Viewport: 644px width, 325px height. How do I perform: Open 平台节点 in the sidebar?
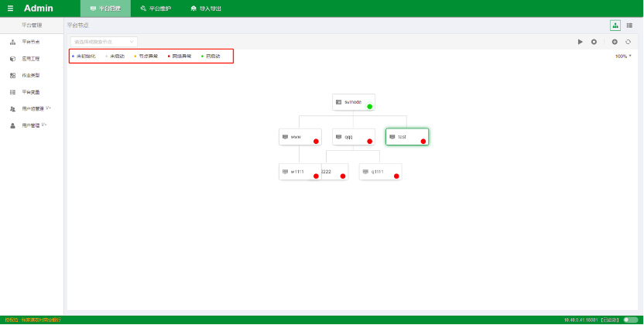[32, 42]
